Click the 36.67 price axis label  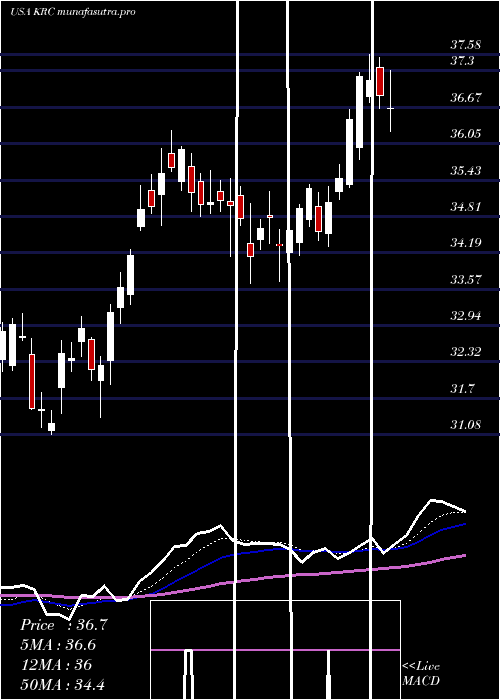click(466, 97)
